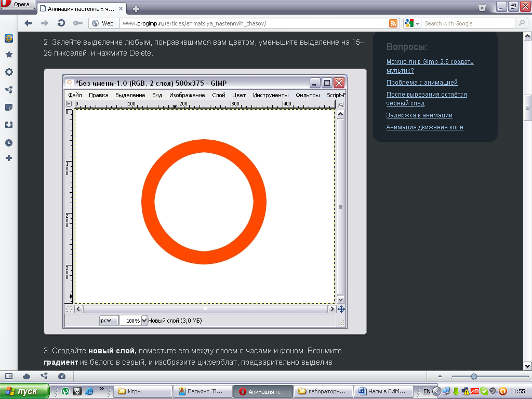The width and height of the screenshot is (532, 399).
Task: Switch to Игры taskbar folder
Action: click(142, 391)
